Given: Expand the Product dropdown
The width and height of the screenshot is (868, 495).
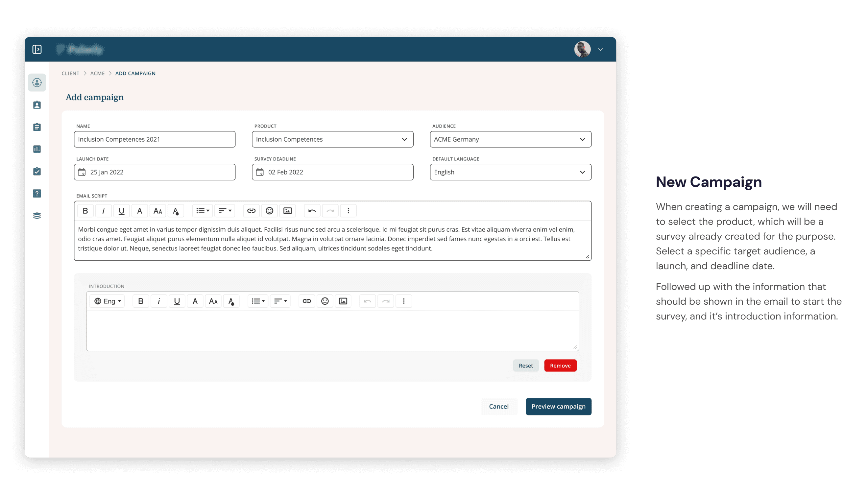Looking at the screenshot, I should tap(332, 139).
